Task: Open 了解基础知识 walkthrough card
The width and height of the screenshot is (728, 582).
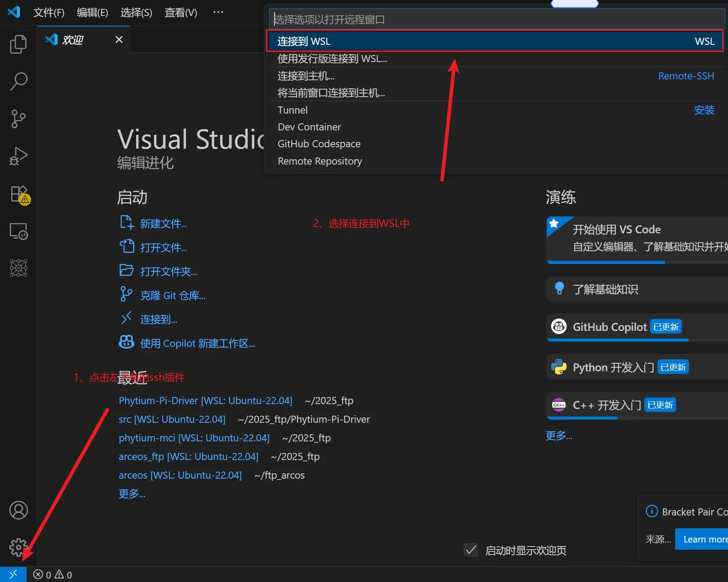Action: 638,289
